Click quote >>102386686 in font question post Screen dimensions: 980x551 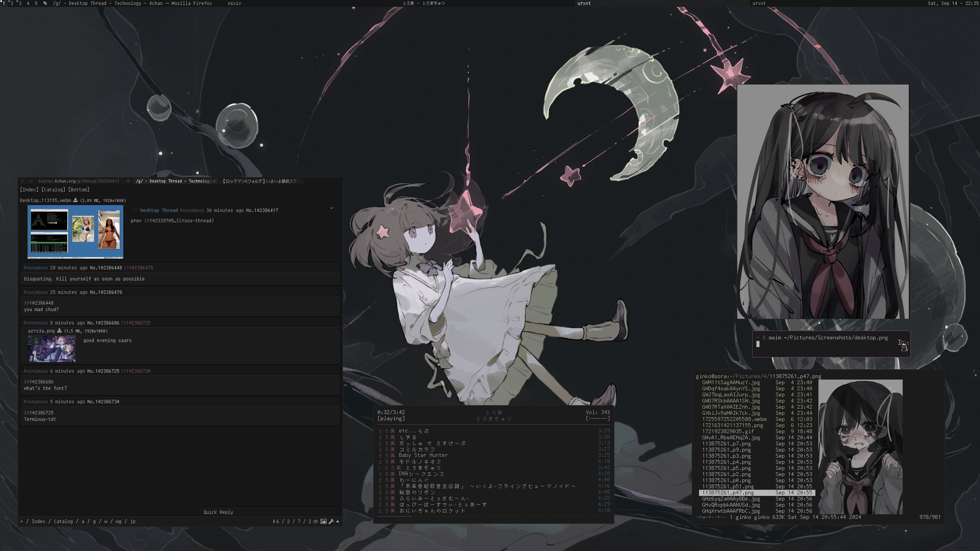[39, 381]
